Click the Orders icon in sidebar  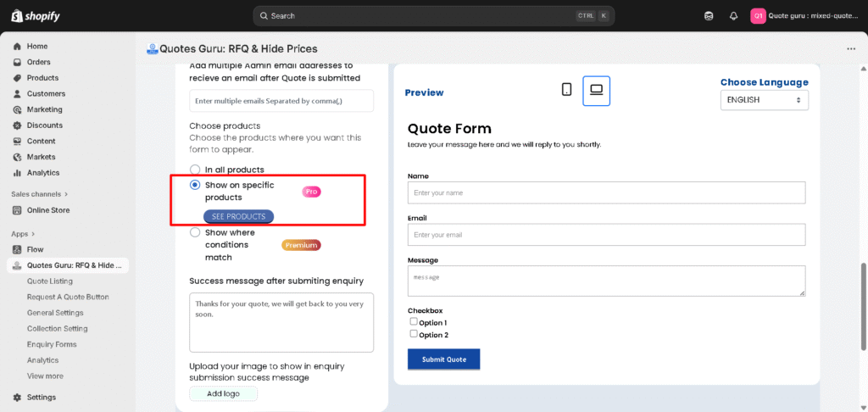click(17, 62)
